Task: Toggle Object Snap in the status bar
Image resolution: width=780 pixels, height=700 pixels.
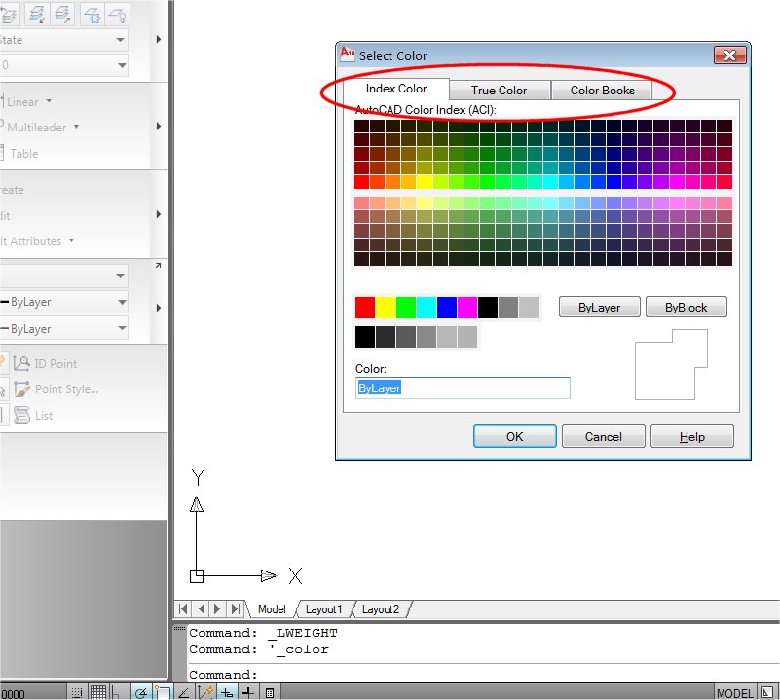Action: [x=163, y=692]
